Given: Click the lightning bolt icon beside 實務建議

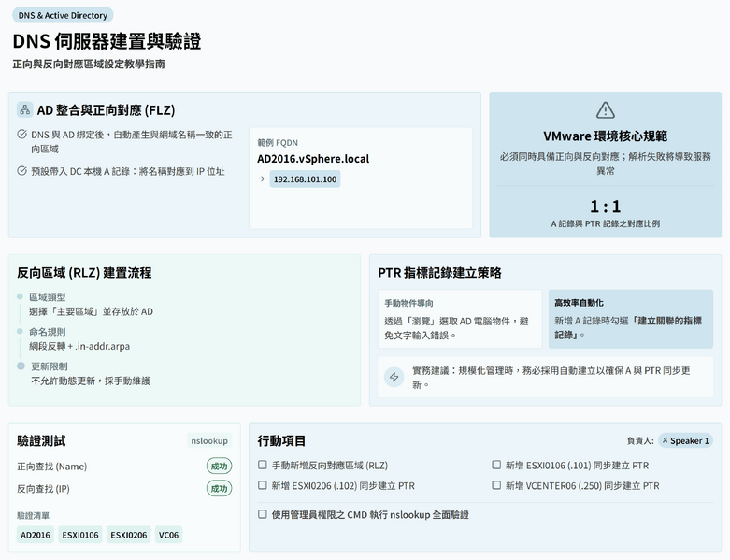Looking at the screenshot, I should (x=394, y=377).
